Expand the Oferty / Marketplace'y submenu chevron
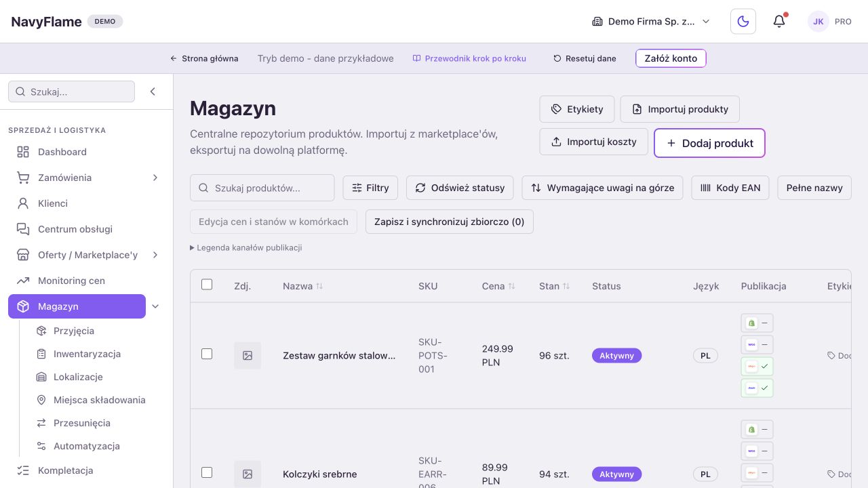 point(155,255)
